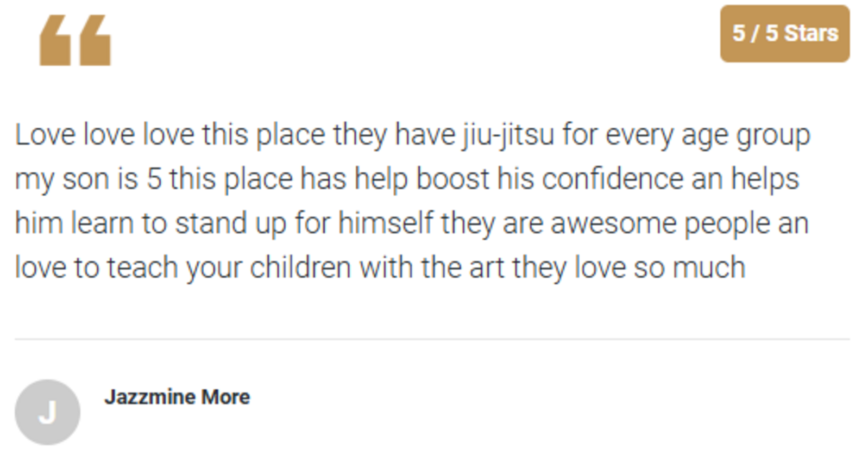Screen dimensions: 868x455
Task: Click the word "group" ending the first line
Action: click(773, 136)
